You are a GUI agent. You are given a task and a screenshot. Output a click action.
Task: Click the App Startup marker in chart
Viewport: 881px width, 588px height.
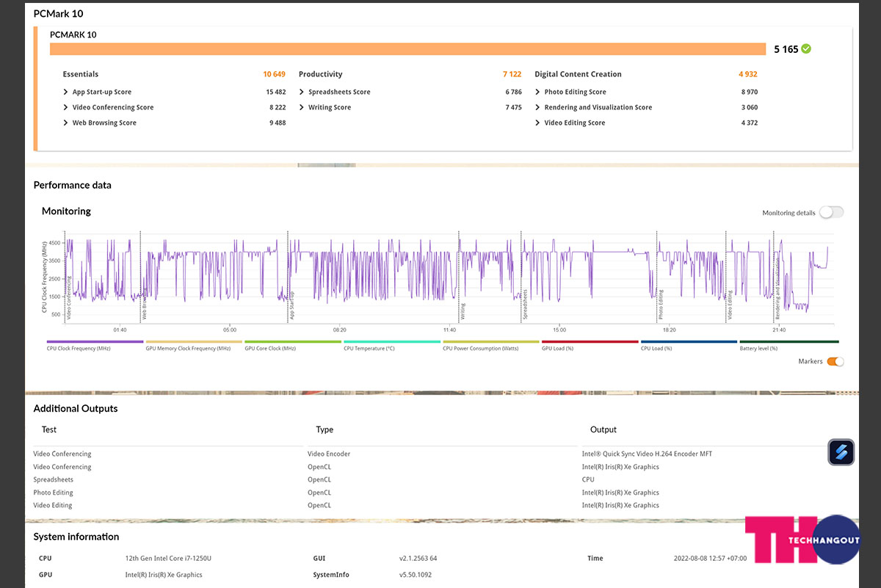(291, 307)
